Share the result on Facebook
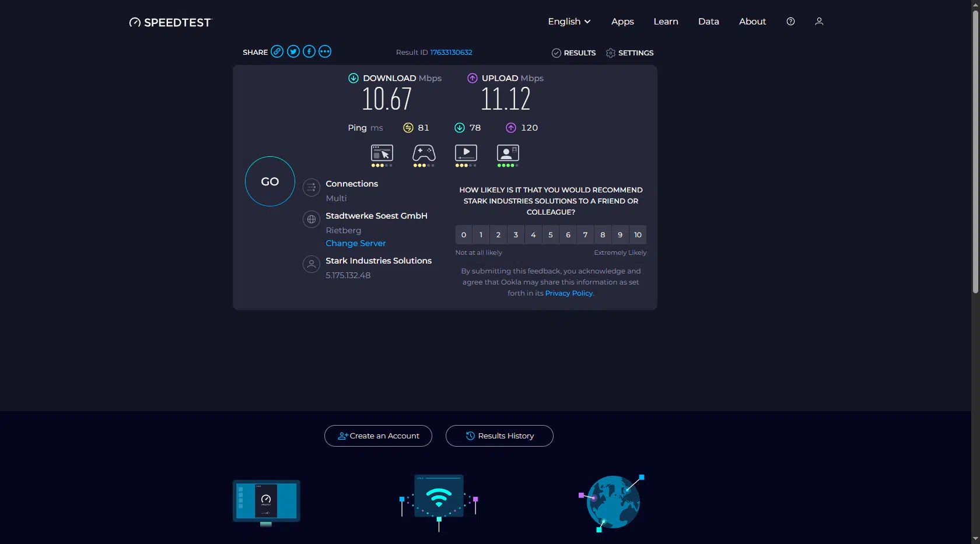The height and width of the screenshot is (544, 980). (x=309, y=51)
